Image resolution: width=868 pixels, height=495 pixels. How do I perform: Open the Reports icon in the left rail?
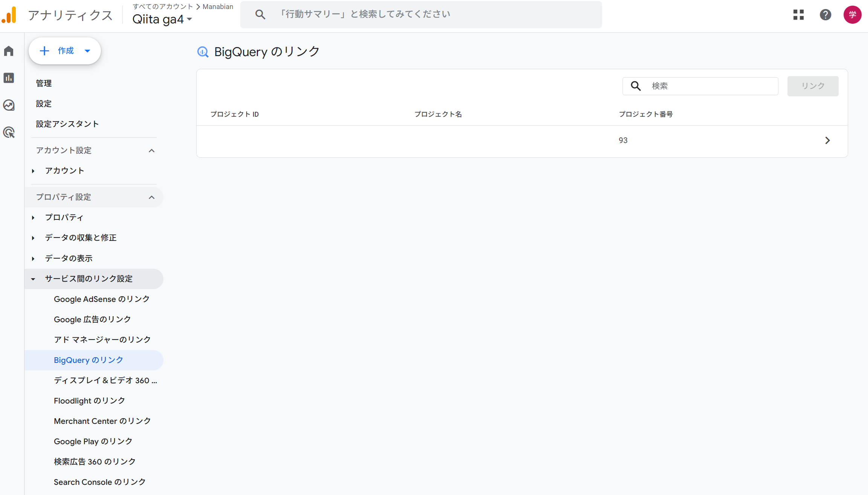pos(9,78)
